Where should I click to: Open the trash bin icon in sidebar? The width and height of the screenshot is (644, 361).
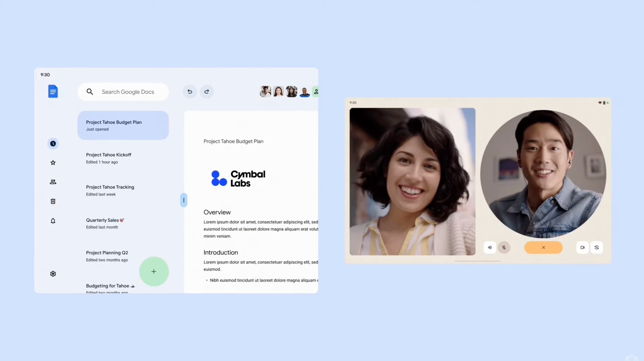pos(53,201)
